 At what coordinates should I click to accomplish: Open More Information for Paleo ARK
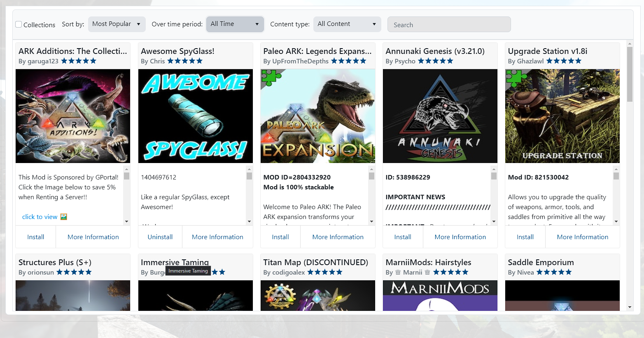pos(338,237)
